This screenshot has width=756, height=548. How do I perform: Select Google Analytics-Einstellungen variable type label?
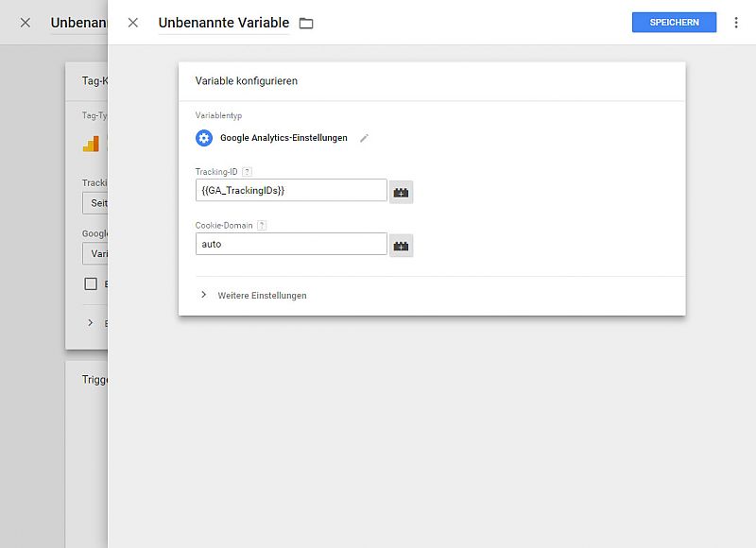283,138
